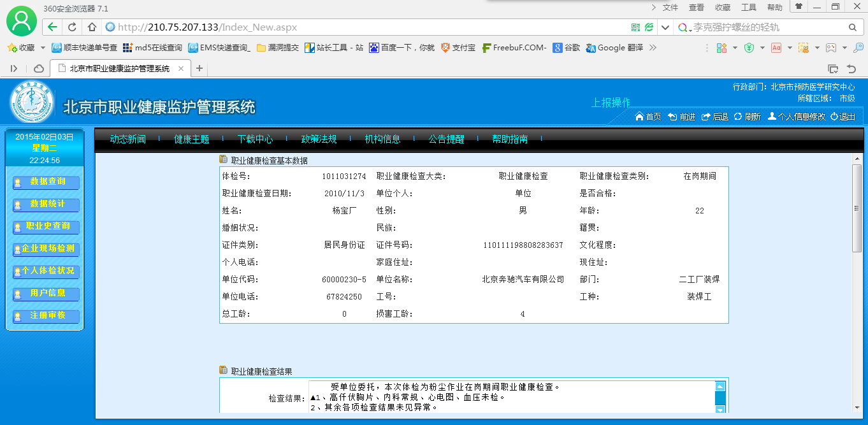
Task: Click 后退 back link in the system header
Action: click(x=715, y=117)
